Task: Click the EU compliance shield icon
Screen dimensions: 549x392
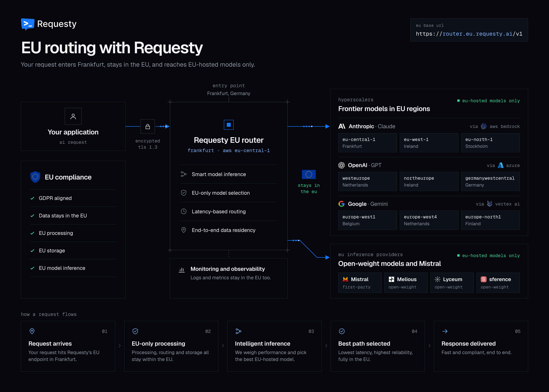Action: point(35,177)
